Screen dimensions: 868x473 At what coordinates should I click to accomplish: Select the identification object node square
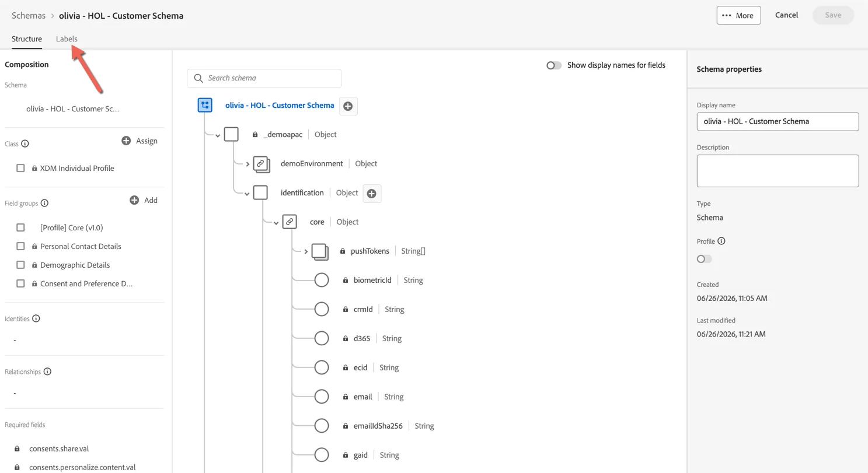click(260, 192)
